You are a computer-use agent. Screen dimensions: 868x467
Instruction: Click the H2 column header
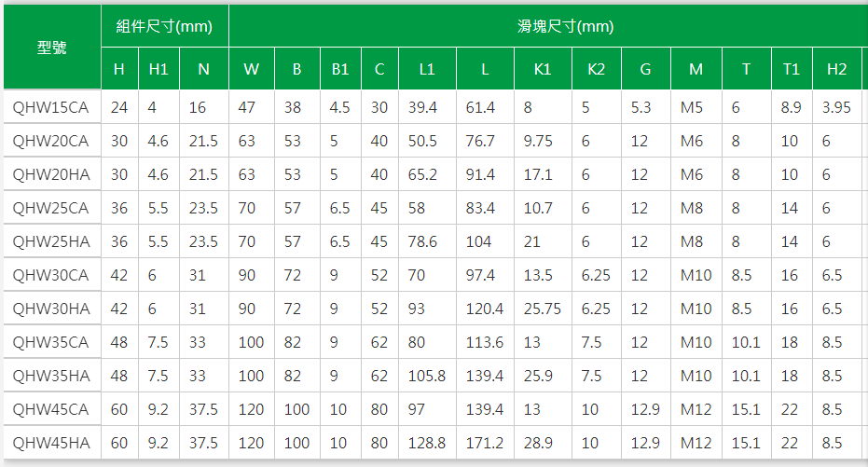tap(837, 69)
